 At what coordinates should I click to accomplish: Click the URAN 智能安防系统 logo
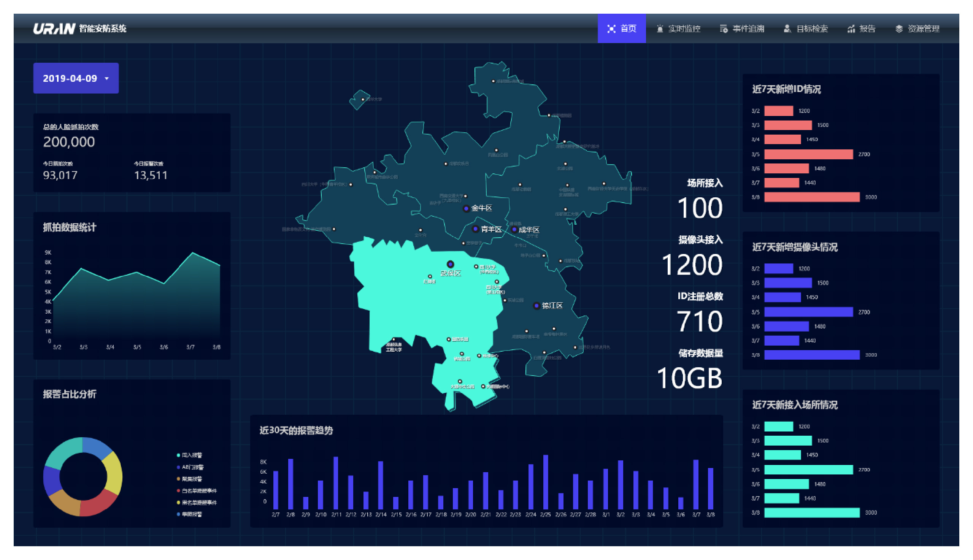point(79,29)
